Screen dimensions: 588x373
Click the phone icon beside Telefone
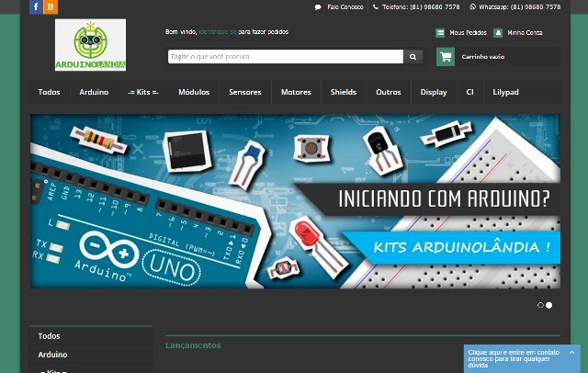point(376,6)
